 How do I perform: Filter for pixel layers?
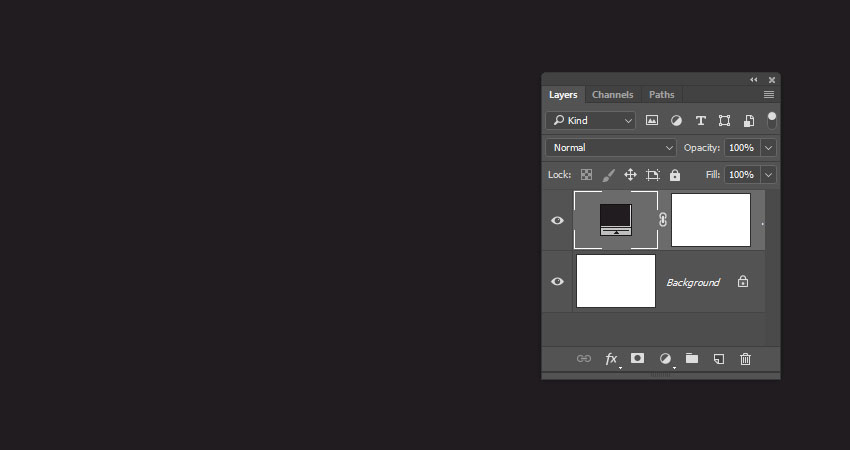[x=652, y=120]
